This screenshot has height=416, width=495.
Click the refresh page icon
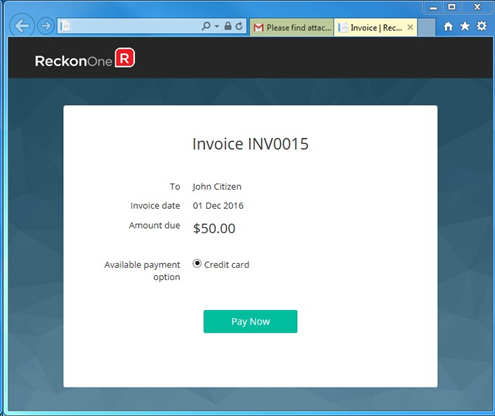(x=239, y=26)
